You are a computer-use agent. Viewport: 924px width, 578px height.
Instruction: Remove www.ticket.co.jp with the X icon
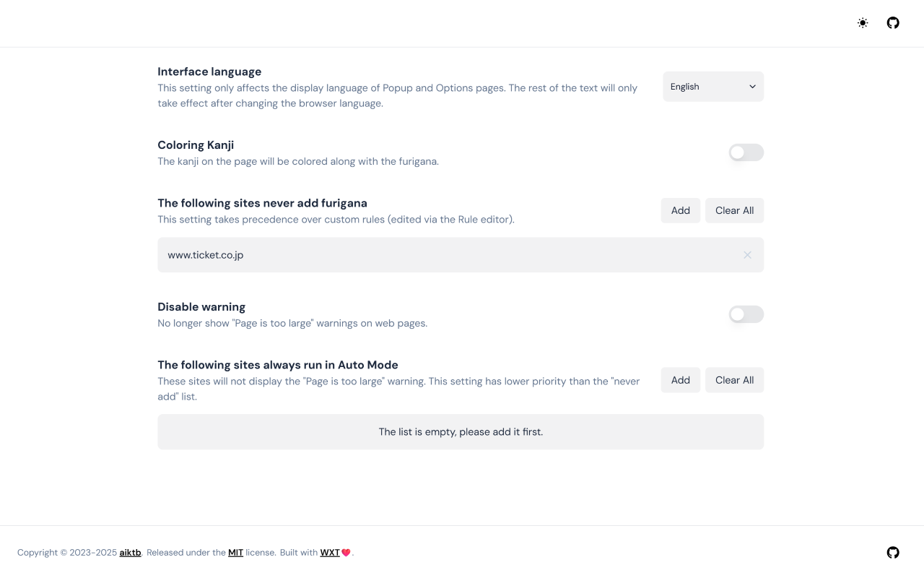click(x=747, y=255)
